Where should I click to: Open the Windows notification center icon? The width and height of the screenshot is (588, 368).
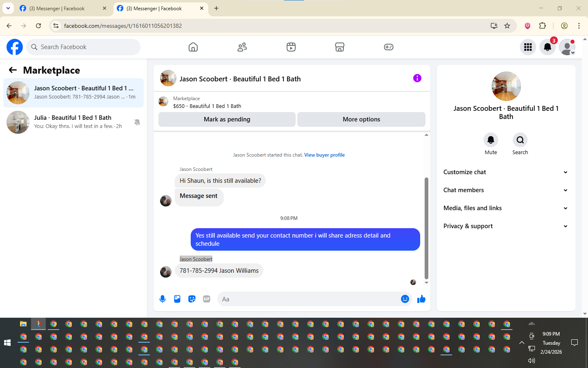tap(575, 343)
